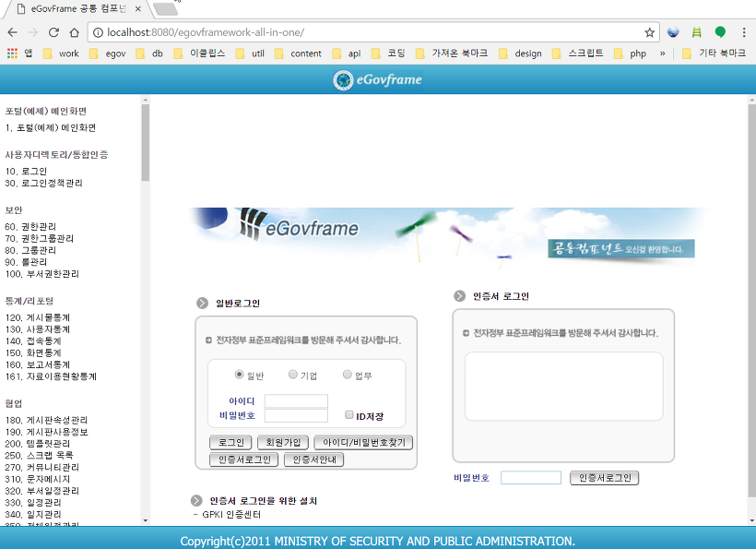Open the 스크립트 bookmark folder
This screenshot has height=549, width=756.
click(x=578, y=54)
